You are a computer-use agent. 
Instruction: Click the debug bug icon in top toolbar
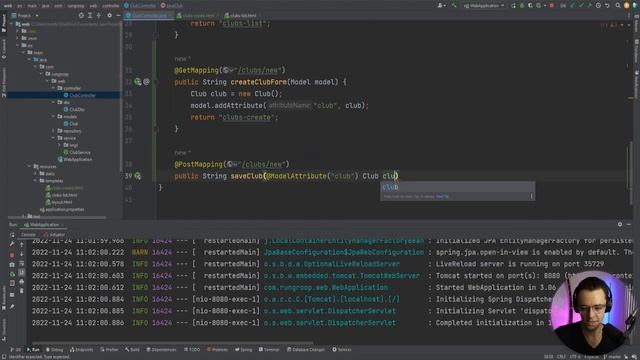[522, 6]
